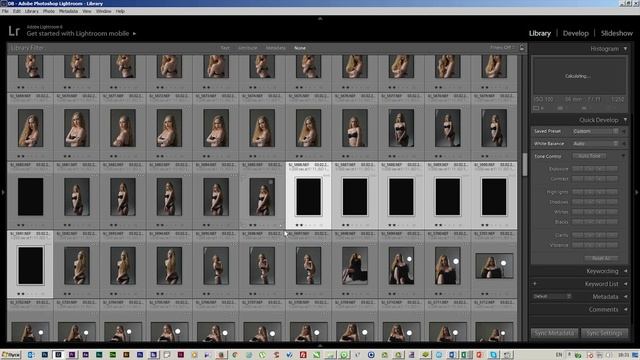Open the Saved Preset dropdown

(595, 131)
